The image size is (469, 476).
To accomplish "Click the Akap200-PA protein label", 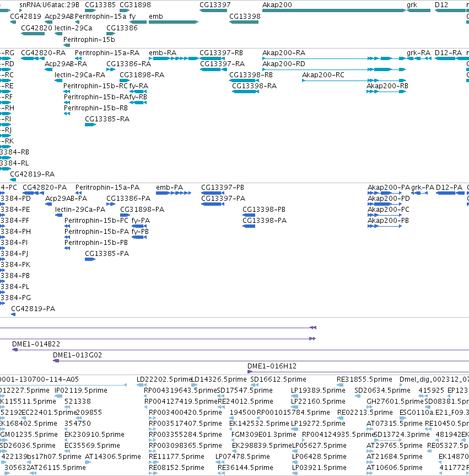I will point(389,188).
